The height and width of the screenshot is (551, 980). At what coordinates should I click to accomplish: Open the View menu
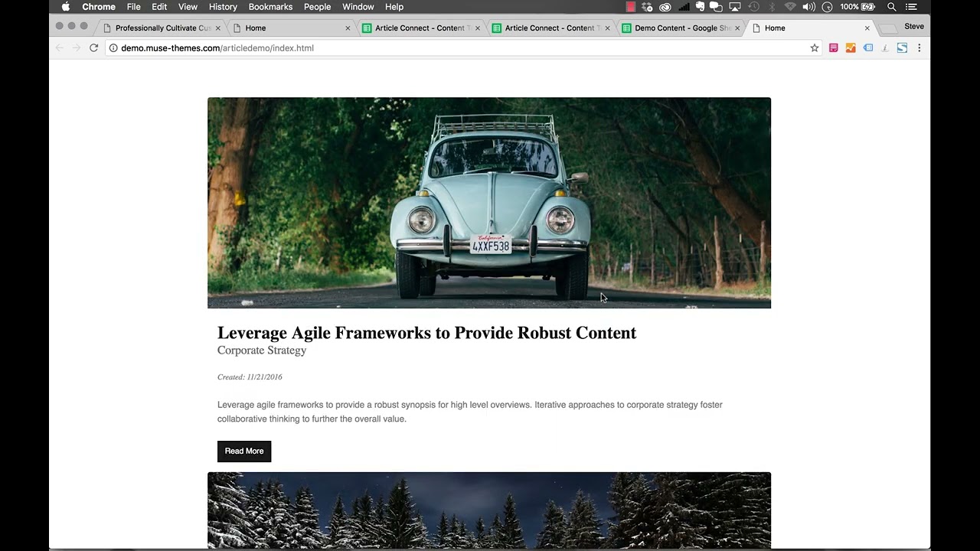pyautogui.click(x=188, y=7)
